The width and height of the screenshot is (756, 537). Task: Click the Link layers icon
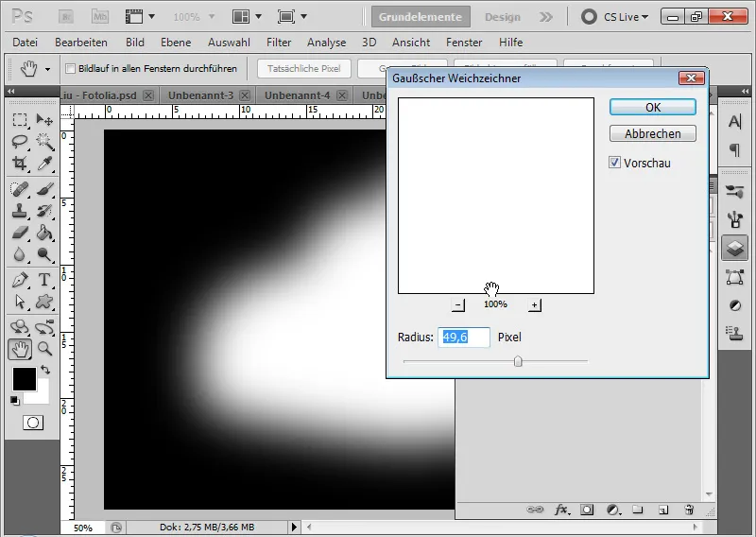pos(535,510)
